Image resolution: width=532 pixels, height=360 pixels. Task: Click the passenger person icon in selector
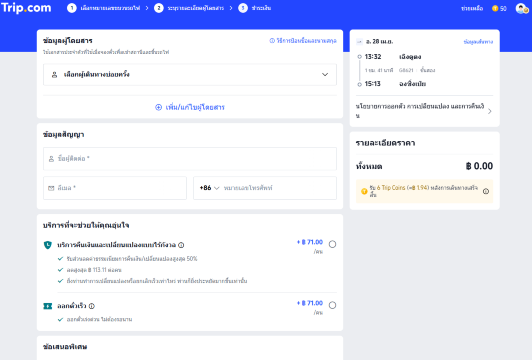tap(54, 75)
